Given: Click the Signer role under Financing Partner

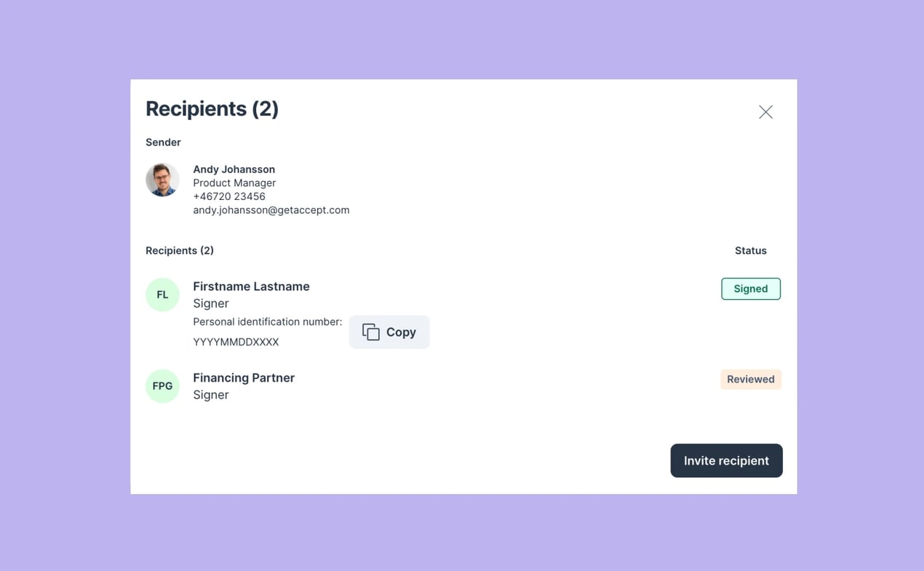Looking at the screenshot, I should coord(211,395).
